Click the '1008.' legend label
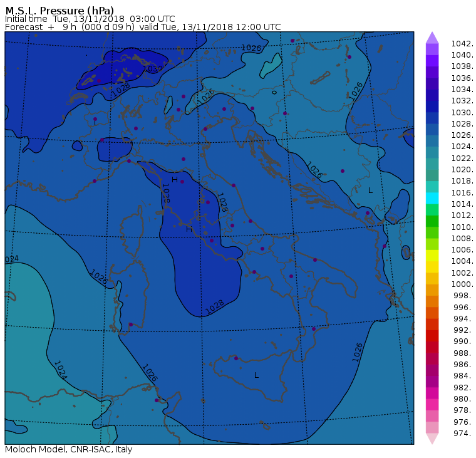476x458 pixels. coord(462,239)
